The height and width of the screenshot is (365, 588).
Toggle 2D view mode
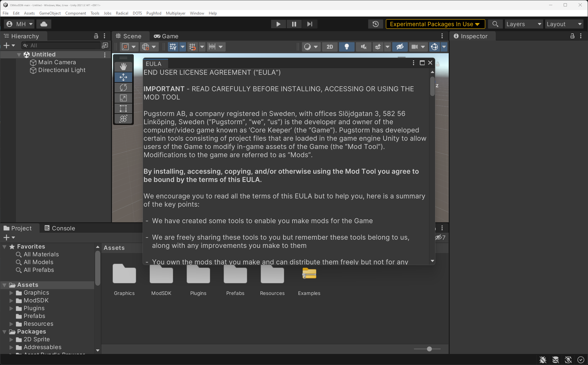coord(330,47)
